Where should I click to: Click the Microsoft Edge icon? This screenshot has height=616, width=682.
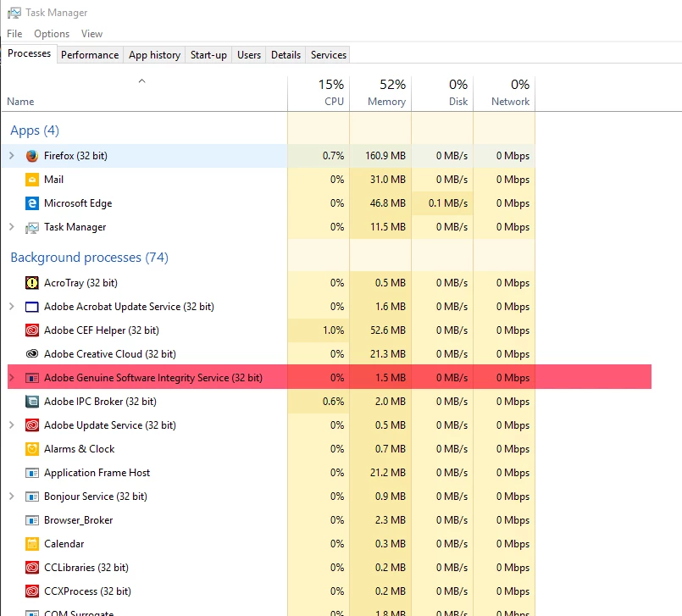tap(31, 203)
